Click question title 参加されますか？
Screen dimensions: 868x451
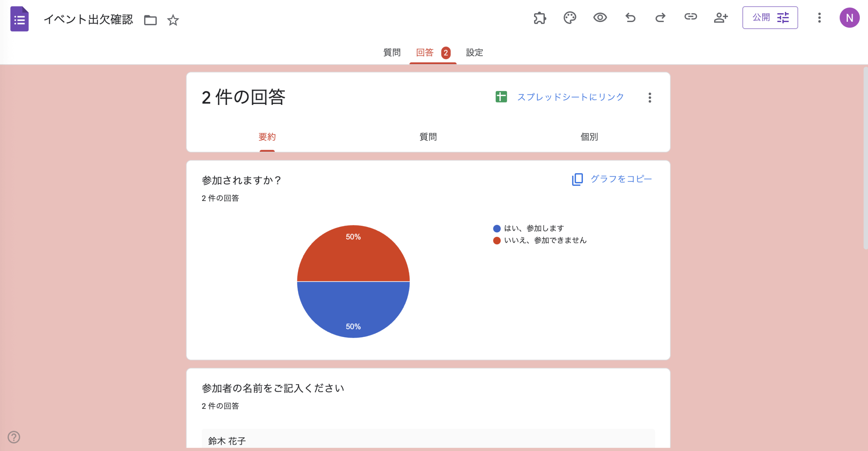click(x=241, y=181)
